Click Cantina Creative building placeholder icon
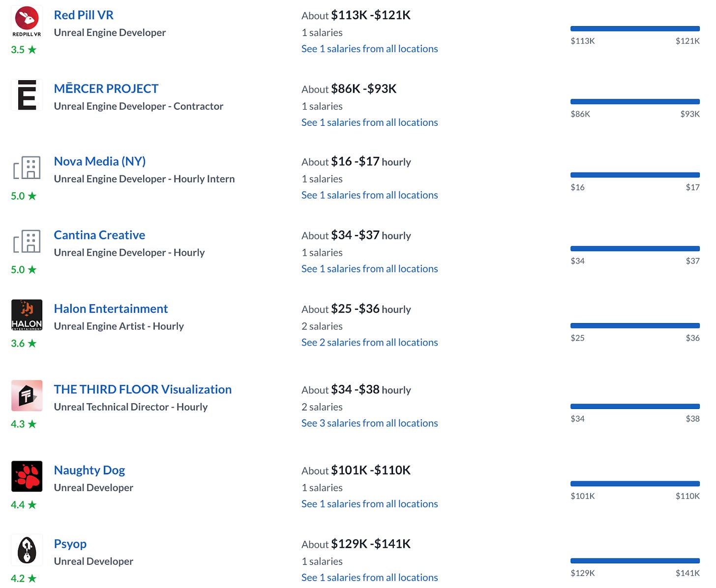Viewport: 716px width, 588px height. pyautogui.click(x=27, y=241)
